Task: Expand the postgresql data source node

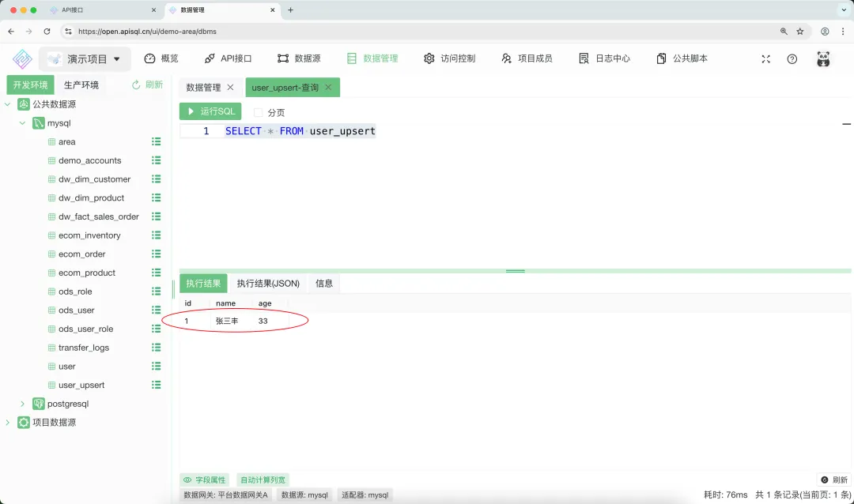Action: pyautogui.click(x=22, y=403)
